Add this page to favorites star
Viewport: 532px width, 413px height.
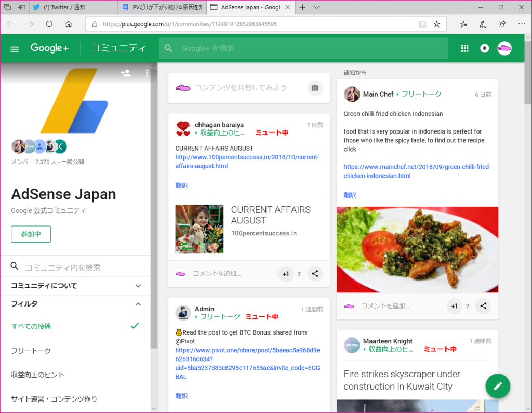pyautogui.click(x=437, y=24)
